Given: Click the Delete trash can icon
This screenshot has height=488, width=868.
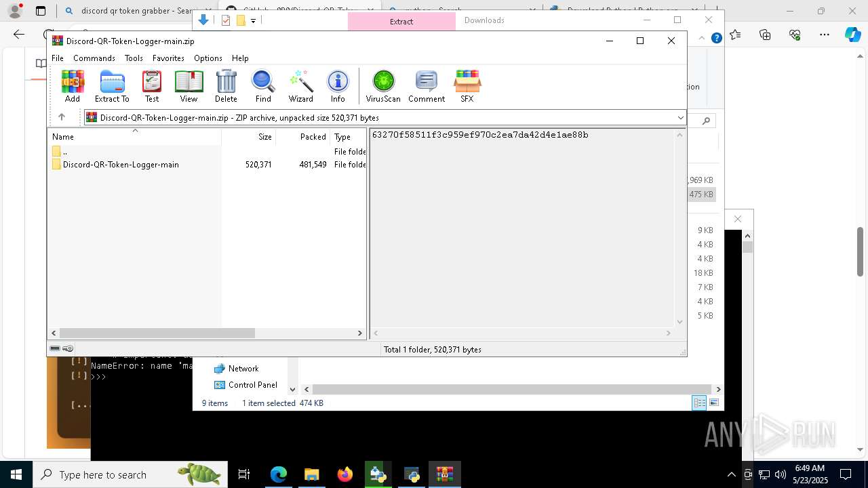Looking at the screenshot, I should click(x=226, y=86).
